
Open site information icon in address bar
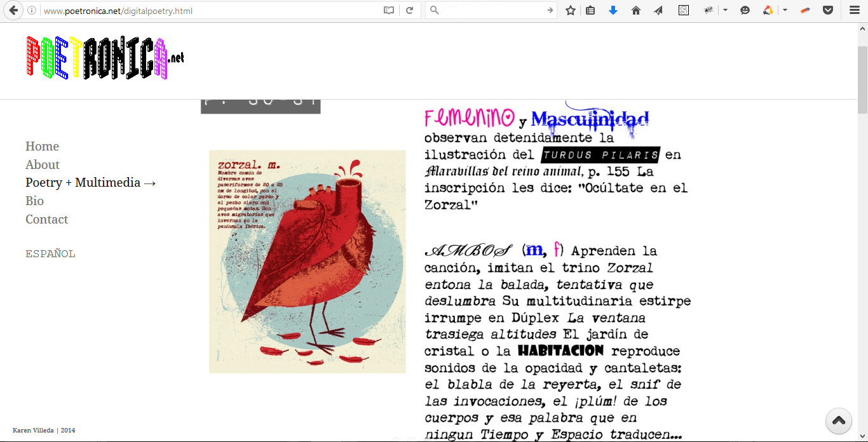click(32, 11)
